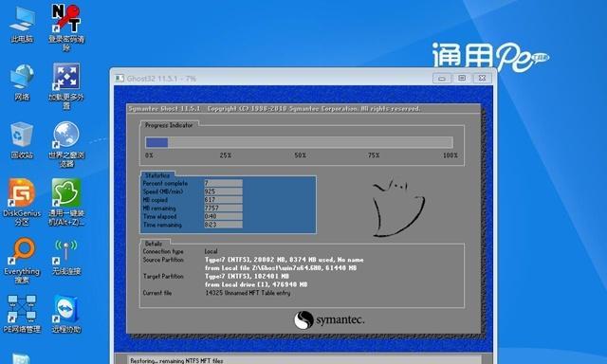Click the 100% progress scale label
Image resolution: width=607 pixels, height=364 pixels.
pos(451,155)
